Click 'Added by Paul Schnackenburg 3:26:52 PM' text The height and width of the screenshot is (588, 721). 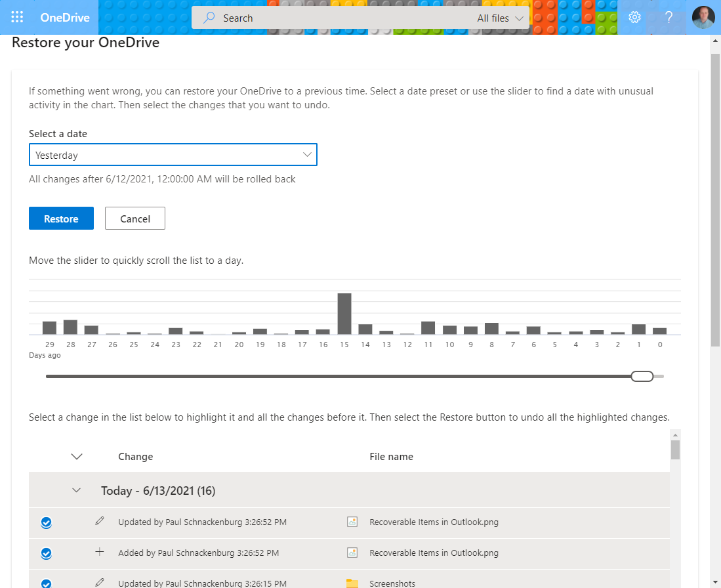tap(199, 553)
